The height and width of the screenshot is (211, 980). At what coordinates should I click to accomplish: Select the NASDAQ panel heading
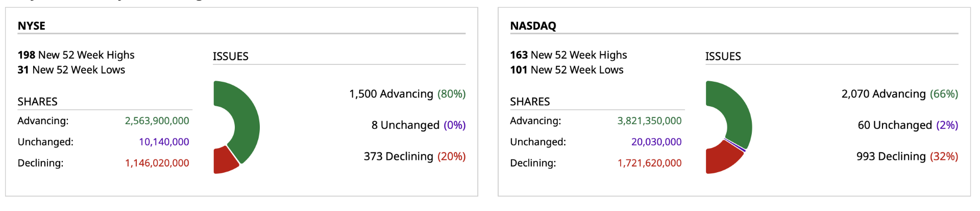[x=533, y=26]
